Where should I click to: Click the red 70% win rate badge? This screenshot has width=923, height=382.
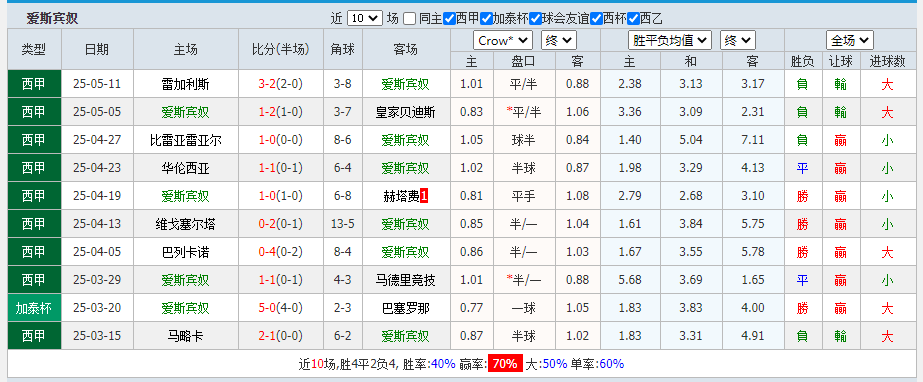[504, 364]
